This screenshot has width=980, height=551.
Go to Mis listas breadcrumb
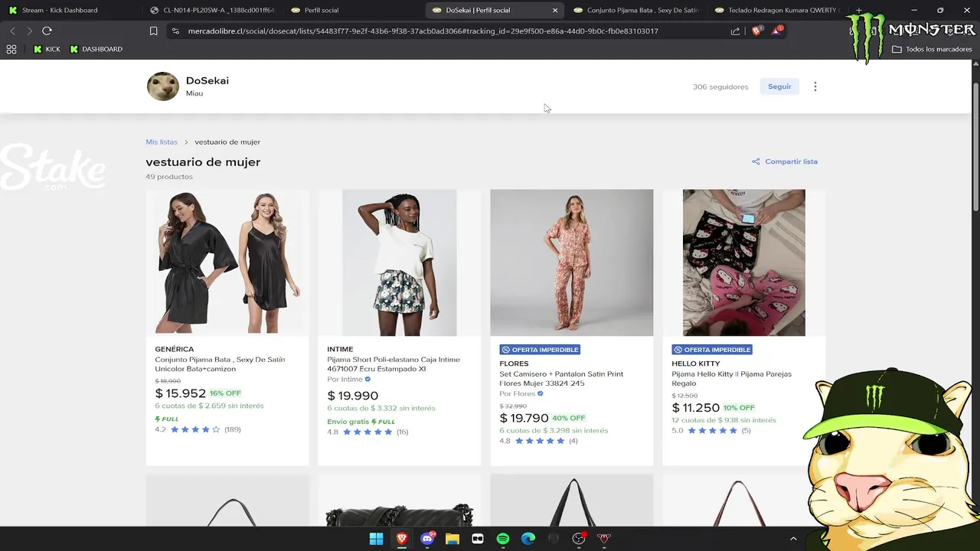[162, 142]
